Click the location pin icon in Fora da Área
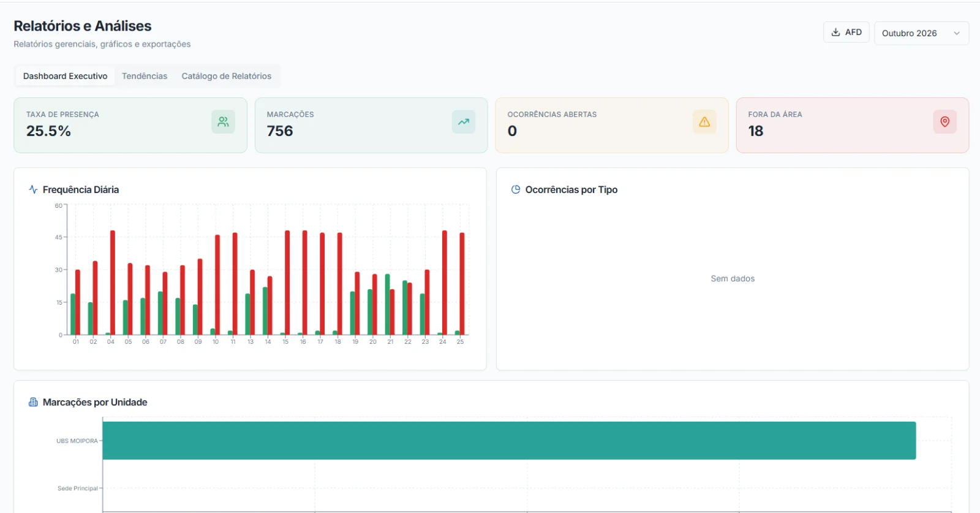Viewport: 980px width, 513px height. 945,122
